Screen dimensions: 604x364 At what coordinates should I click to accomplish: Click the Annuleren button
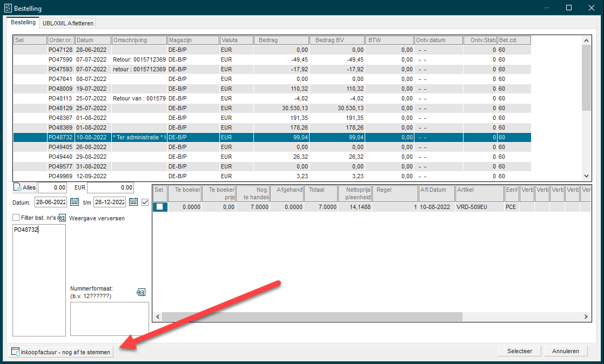tap(566, 351)
